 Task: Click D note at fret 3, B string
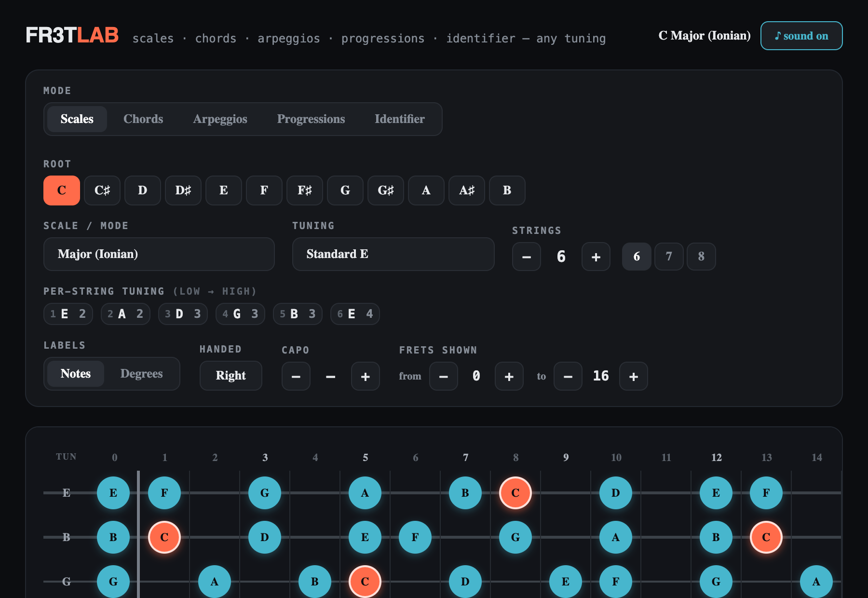pyautogui.click(x=265, y=537)
